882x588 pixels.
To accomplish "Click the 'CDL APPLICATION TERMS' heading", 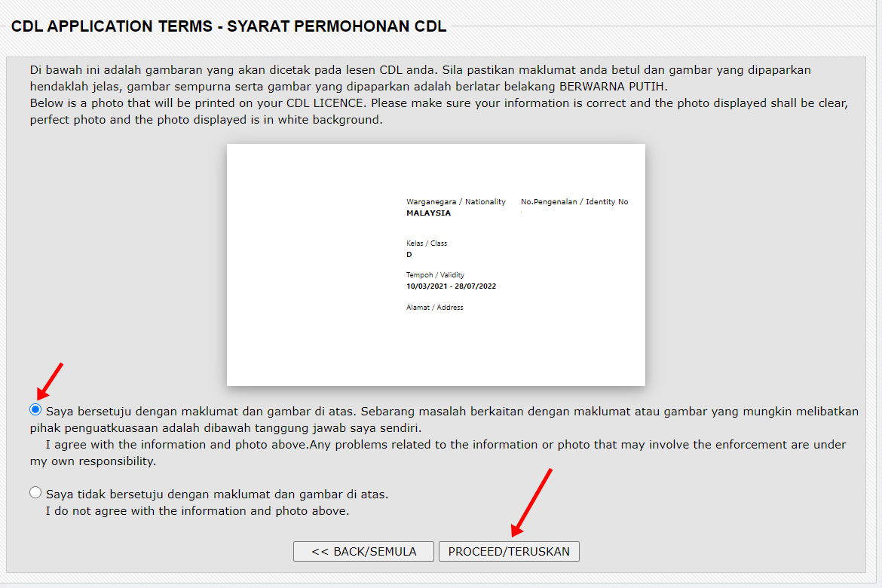I will (228, 26).
